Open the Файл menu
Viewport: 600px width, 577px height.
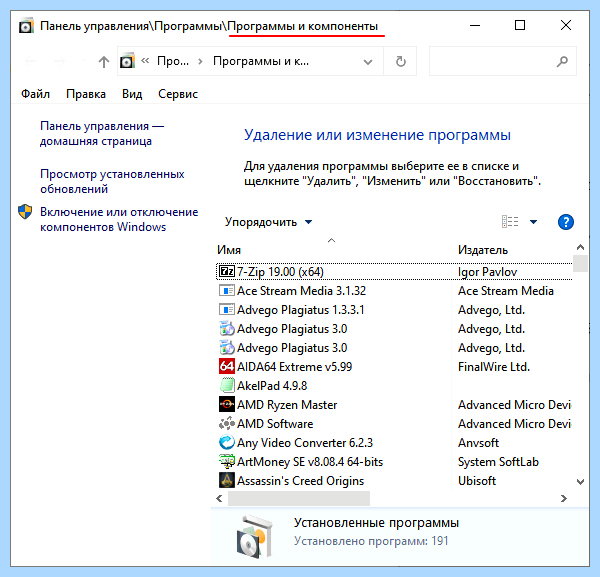click(35, 94)
